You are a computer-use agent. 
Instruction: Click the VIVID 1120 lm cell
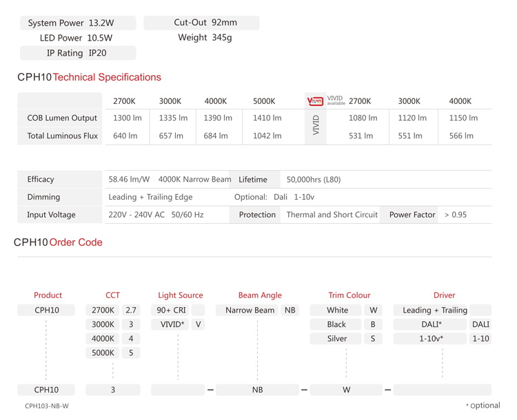[412, 118]
